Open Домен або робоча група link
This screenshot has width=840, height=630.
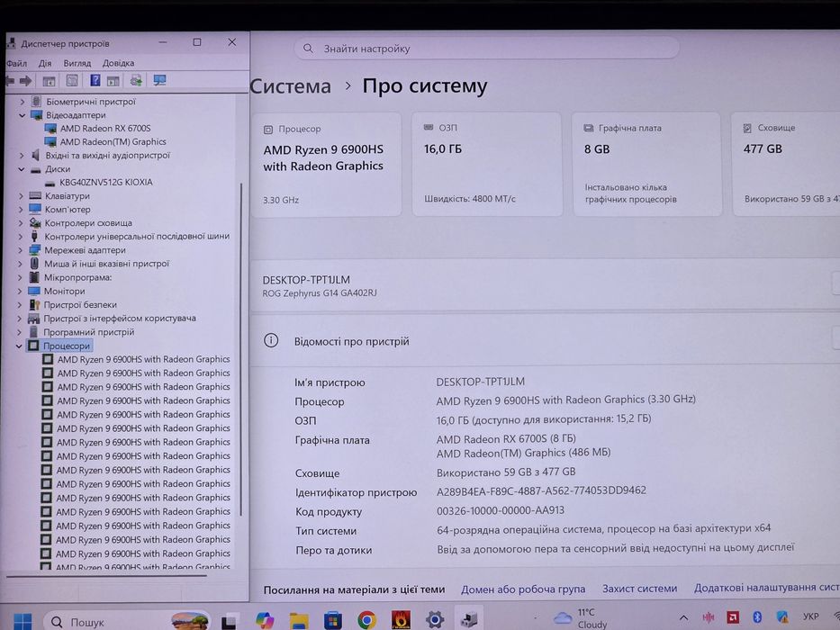pyautogui.click(x=523, y=589)
